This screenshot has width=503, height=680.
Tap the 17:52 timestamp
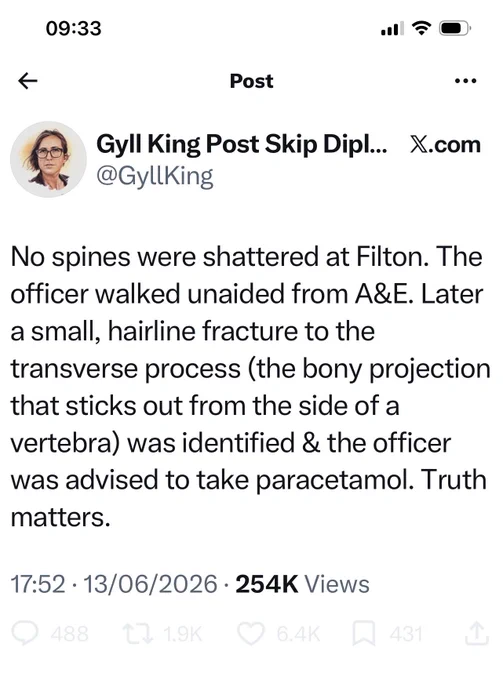pos(38,584)
